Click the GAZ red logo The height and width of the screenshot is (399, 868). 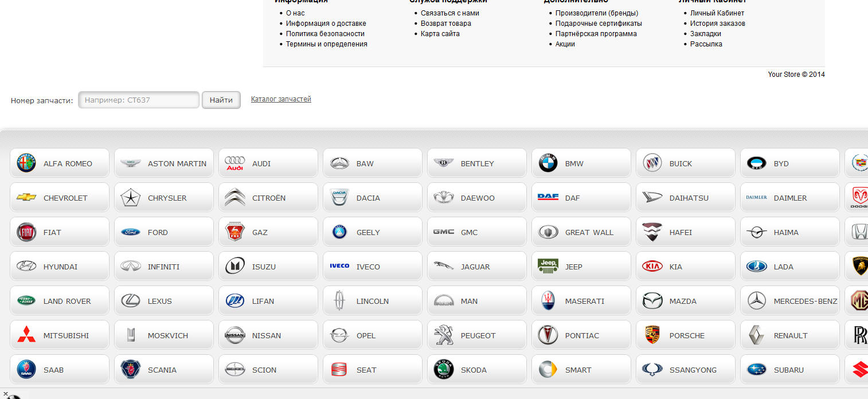click(235, 232)
